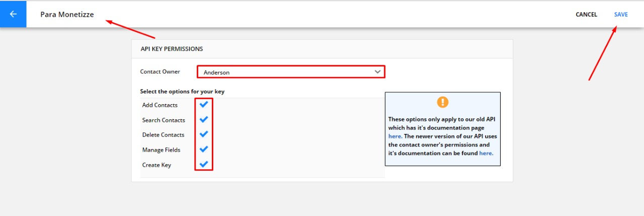Toggle the Search Contacts checkmark
Image resolution: width=644 pixels, height=216 pixels.
(x=204, y=120)
